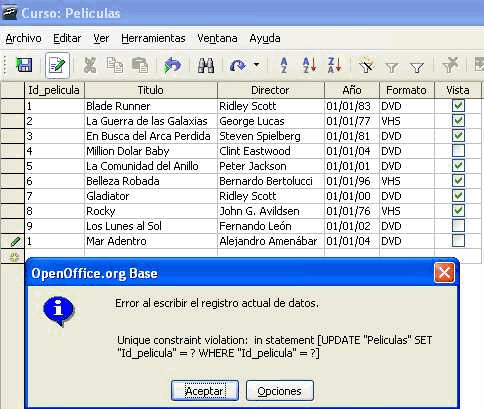The image size is (484, 409).
Task: Close the OpenOffice.org Base error dialog
Action: (444, 273)
